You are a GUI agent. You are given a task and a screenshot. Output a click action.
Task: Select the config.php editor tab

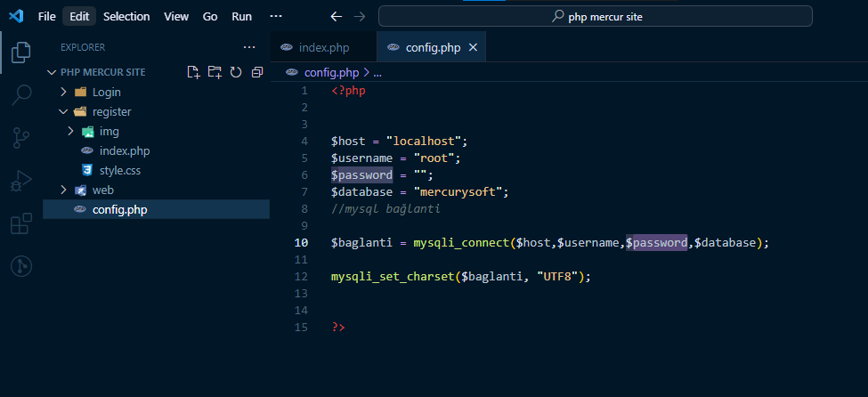[x=431, y=47]
